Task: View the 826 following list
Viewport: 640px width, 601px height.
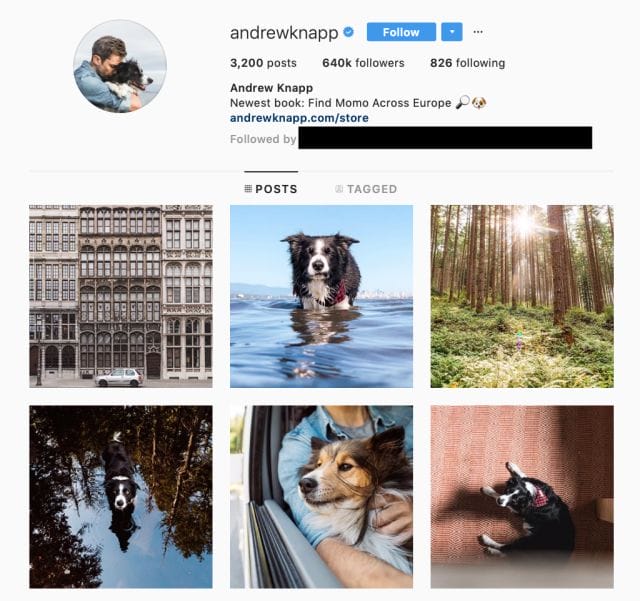Action: tap(467, 63)
